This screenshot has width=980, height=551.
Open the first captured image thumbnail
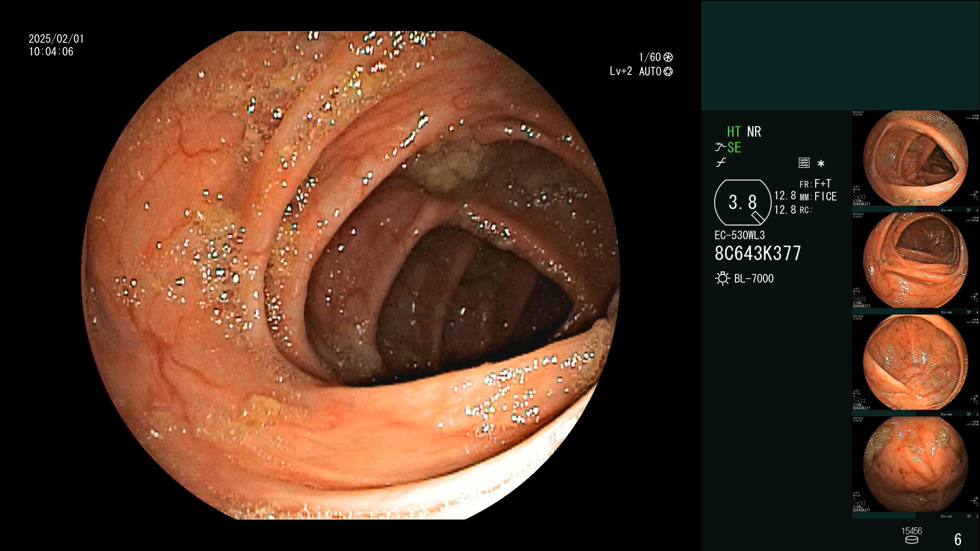(915, 158)
